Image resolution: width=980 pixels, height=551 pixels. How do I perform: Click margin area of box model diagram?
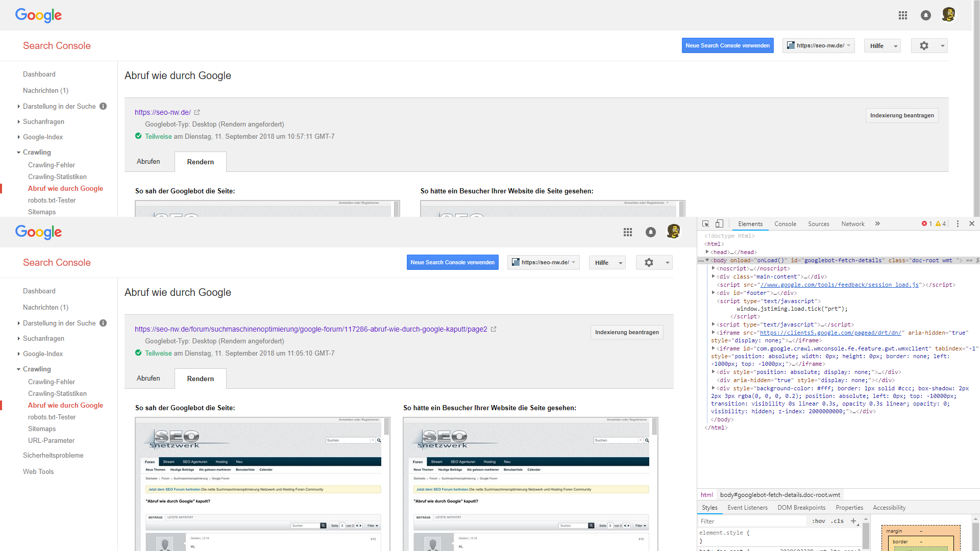point(894,531)
